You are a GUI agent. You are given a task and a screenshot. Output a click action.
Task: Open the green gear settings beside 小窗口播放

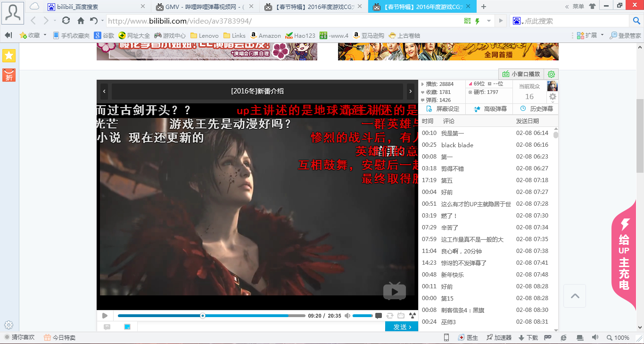551,74
